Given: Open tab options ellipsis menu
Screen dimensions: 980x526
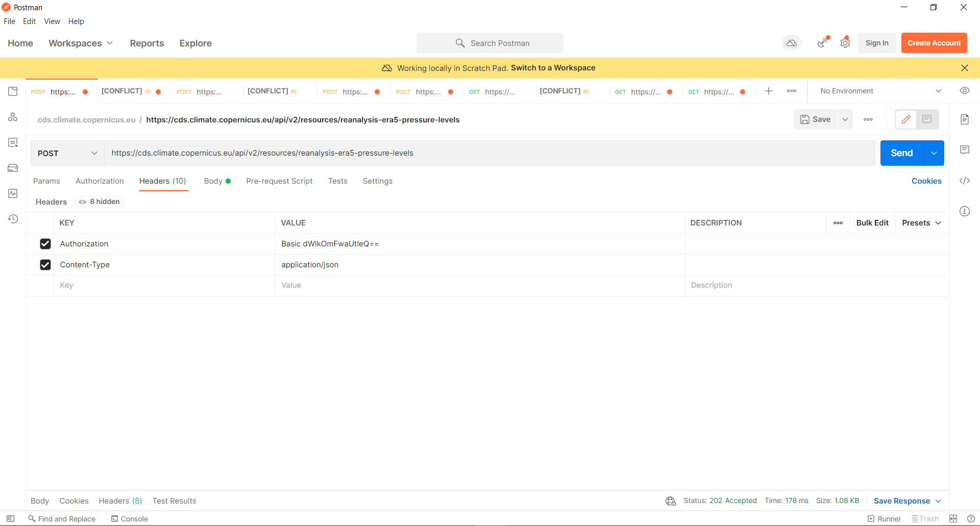Looking at the screenshot, I should click(x=792, y=91).
